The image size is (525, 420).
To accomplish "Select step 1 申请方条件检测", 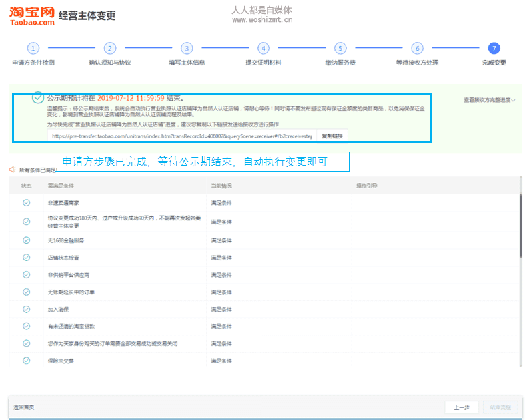I will click(33, 49).
